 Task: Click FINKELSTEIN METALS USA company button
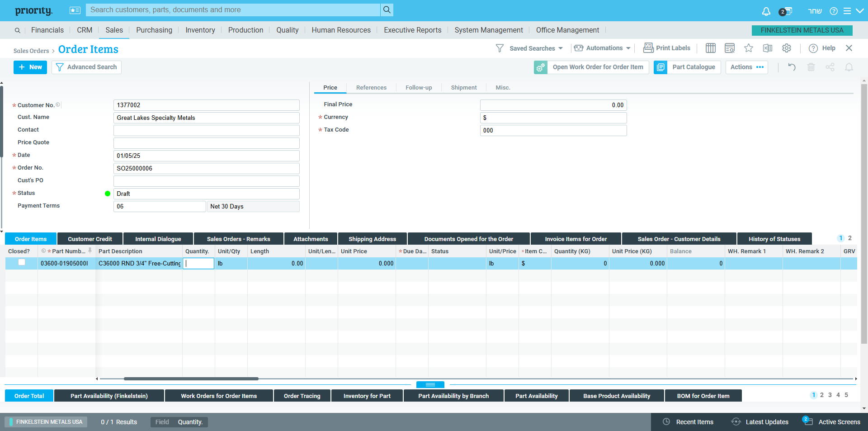pos(802,30)
